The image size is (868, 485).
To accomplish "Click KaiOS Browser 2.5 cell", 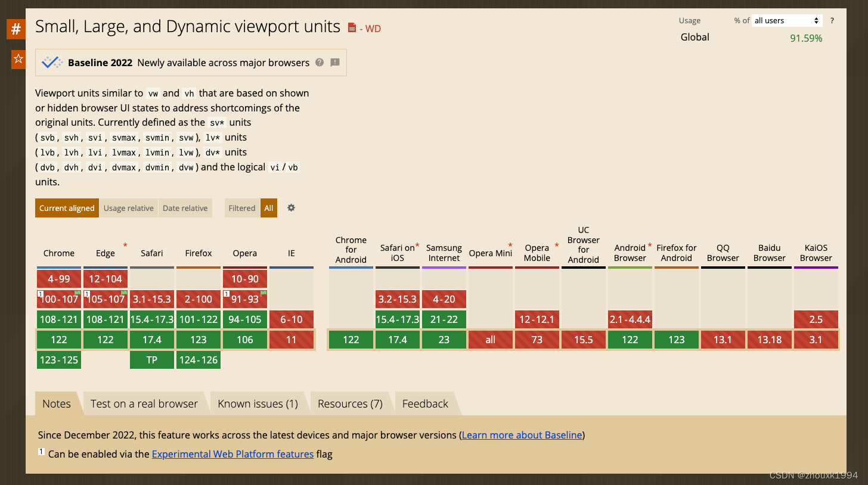I will coord(816,319).
